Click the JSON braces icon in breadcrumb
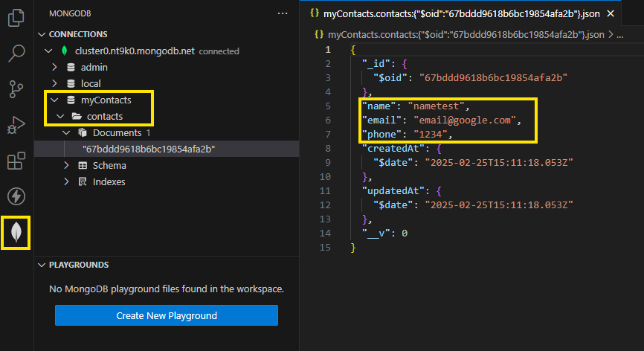Image resolution: width=644 pixels, height=351 pixels. point(319,34)
